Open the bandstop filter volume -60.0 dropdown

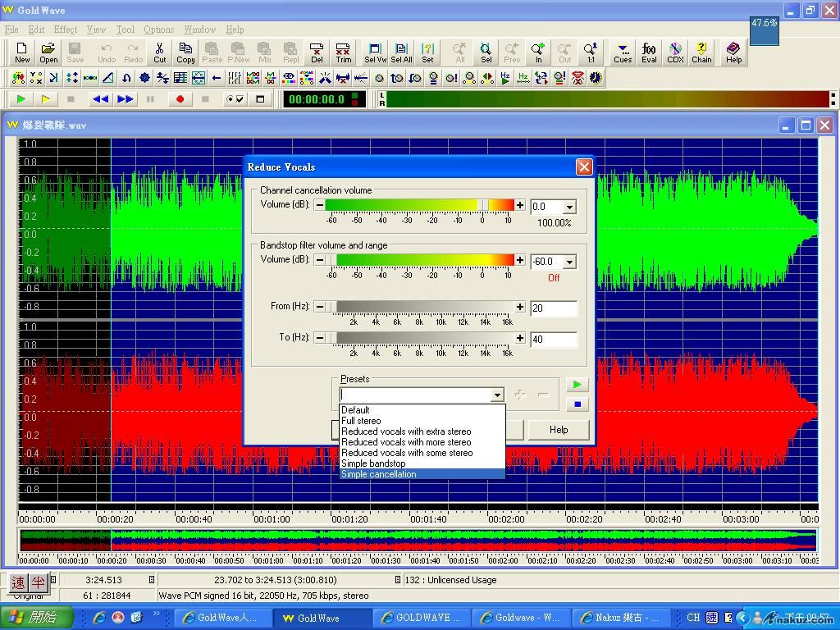point(569,262)
